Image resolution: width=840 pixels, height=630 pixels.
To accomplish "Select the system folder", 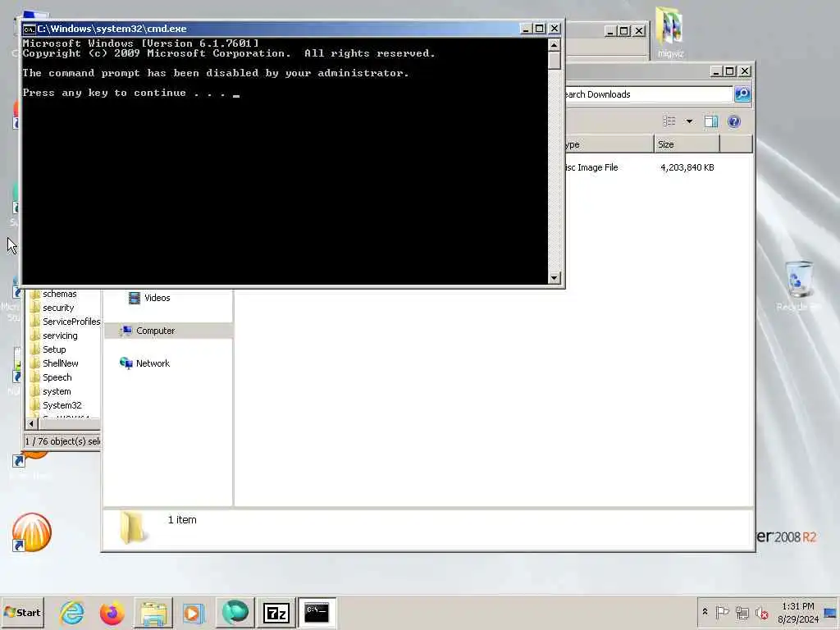I will [x=57, y=391].
